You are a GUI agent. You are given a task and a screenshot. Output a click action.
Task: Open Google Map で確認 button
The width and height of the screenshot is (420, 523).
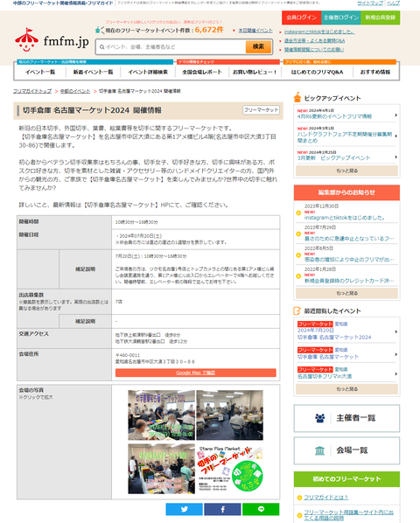(196, 373)
